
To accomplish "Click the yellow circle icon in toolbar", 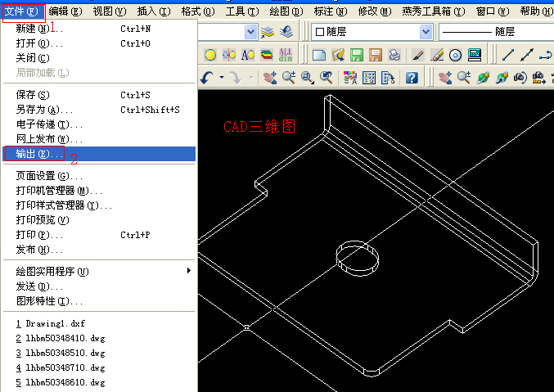I will click(210, 55).
